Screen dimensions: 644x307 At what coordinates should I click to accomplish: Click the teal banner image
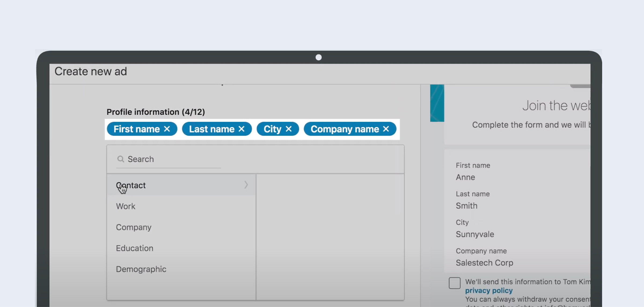tap(437, 103)
